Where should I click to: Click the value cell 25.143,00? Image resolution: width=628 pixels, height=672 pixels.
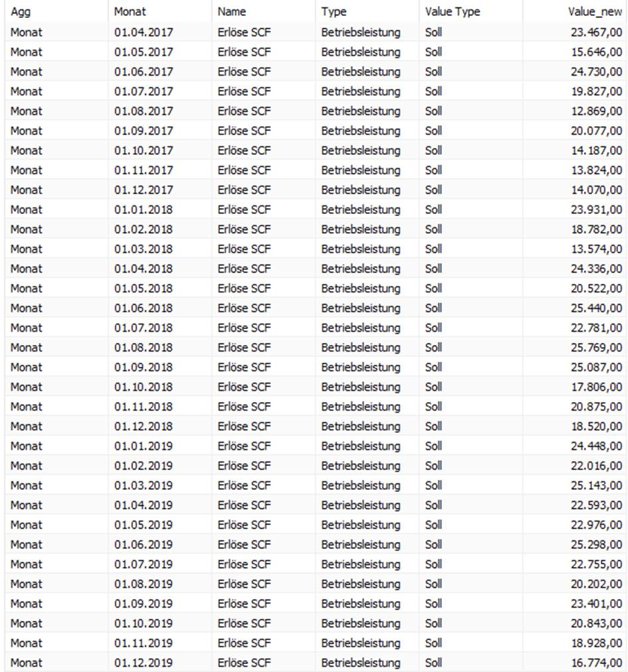point(597,485)
